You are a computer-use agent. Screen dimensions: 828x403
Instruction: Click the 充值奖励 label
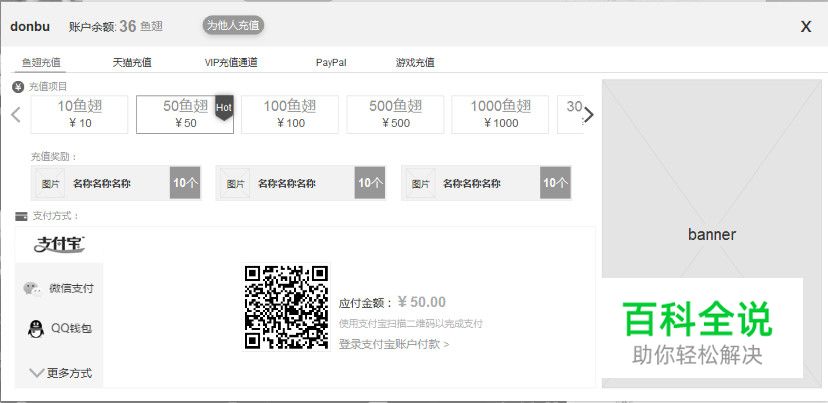tap(54, 157)
